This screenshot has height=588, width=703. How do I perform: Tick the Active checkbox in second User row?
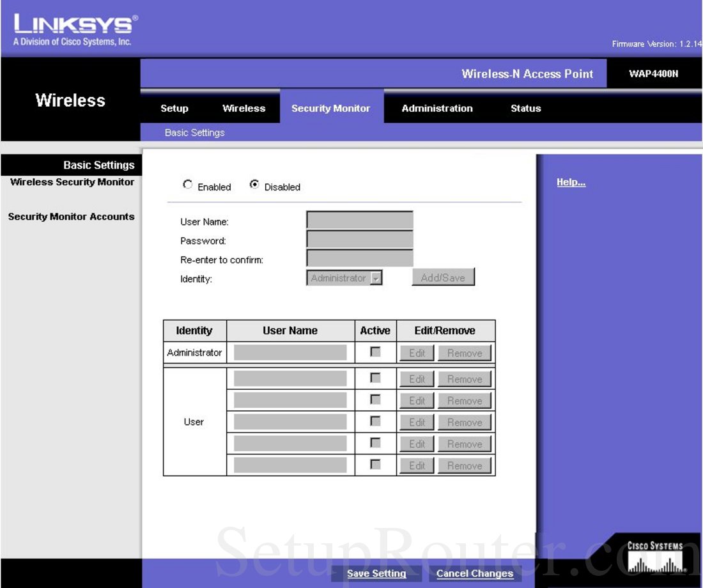375,399
